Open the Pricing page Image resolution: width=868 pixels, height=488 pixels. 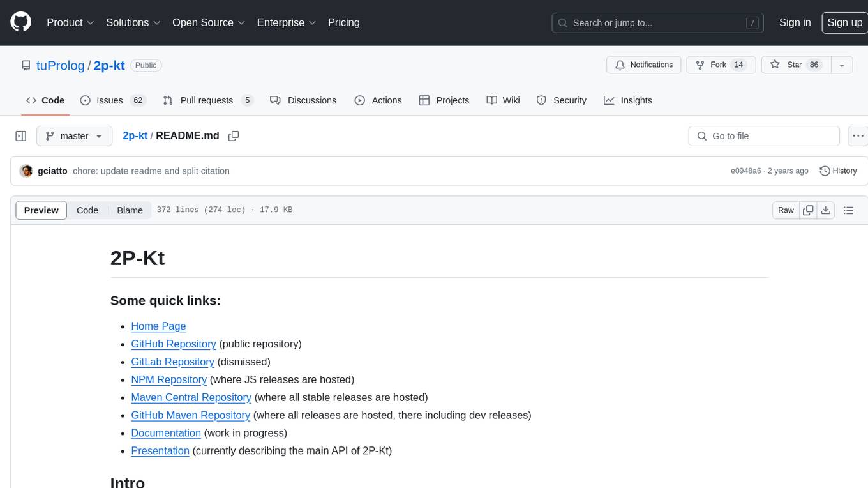point(344,22)
